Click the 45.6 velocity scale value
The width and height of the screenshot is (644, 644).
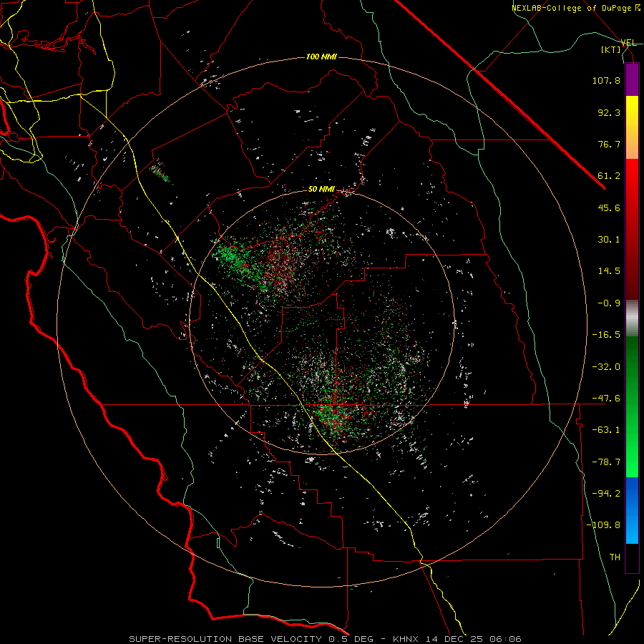coord(609,208)
